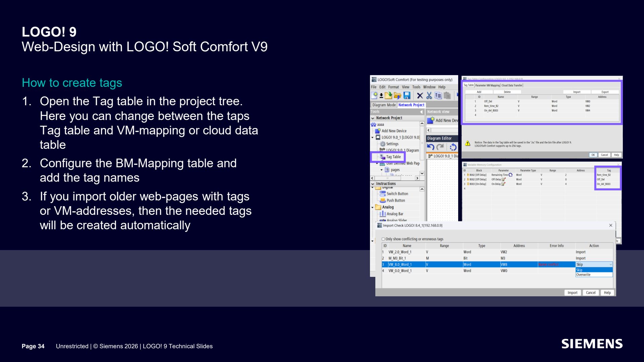This screenshot has width=644, height=362.
Task: Open the Window menu
Action: [x=429, y=87]
